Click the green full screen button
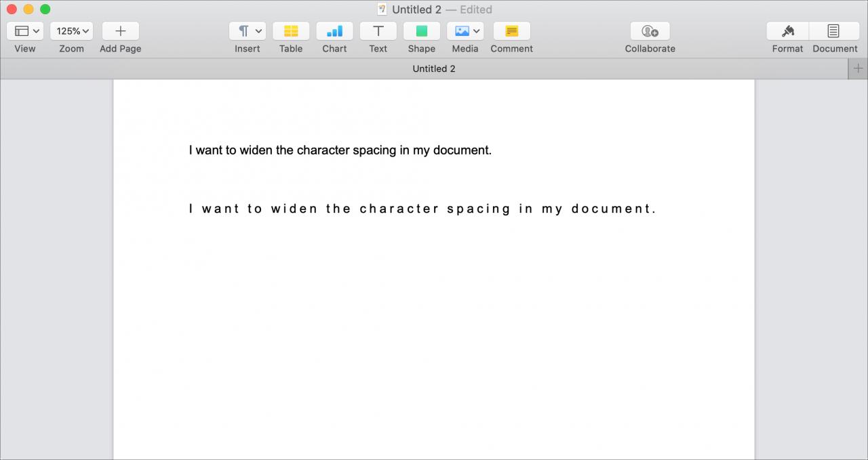 tap(45, 9)
